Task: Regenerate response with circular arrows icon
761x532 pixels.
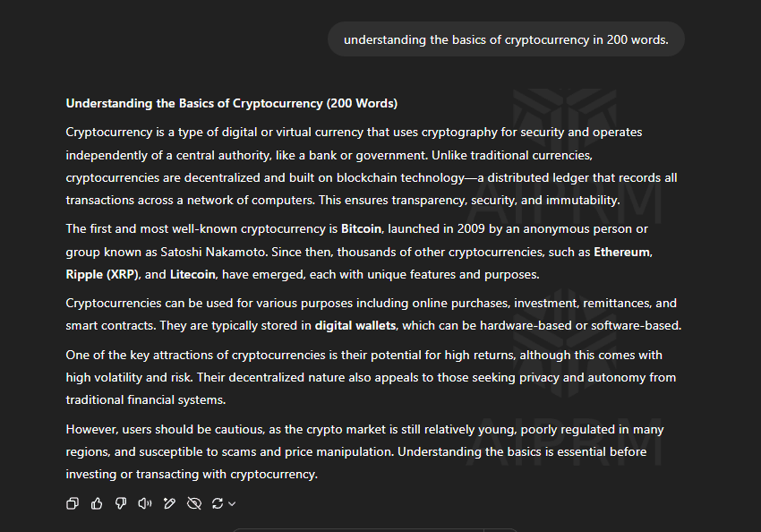Action: (218, 503)
